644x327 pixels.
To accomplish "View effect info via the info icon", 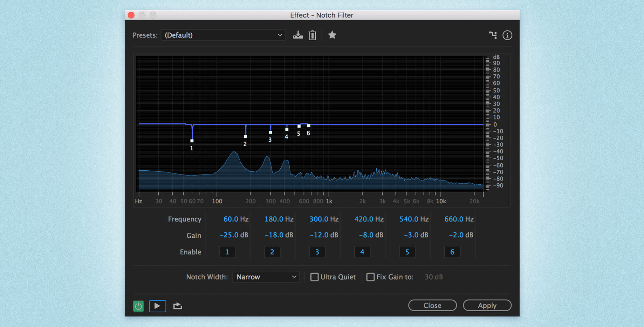I will point(507,35).
